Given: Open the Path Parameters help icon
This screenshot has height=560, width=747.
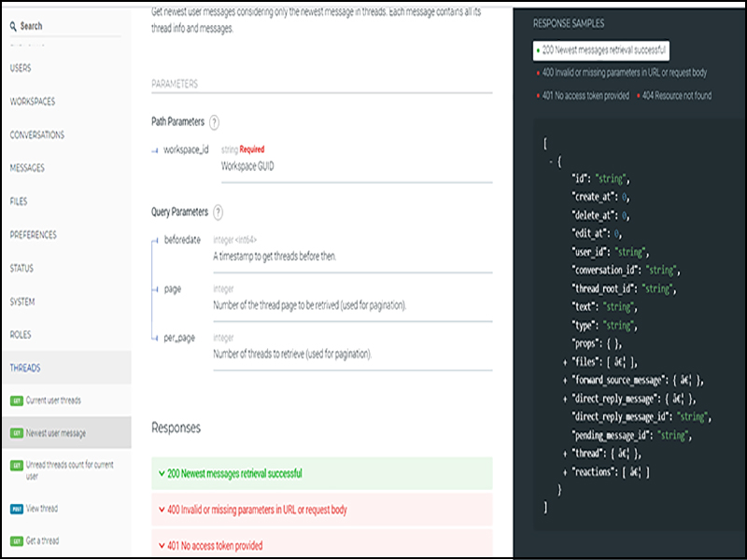Looking at the screenshot, I should click(x=215, y=122).
